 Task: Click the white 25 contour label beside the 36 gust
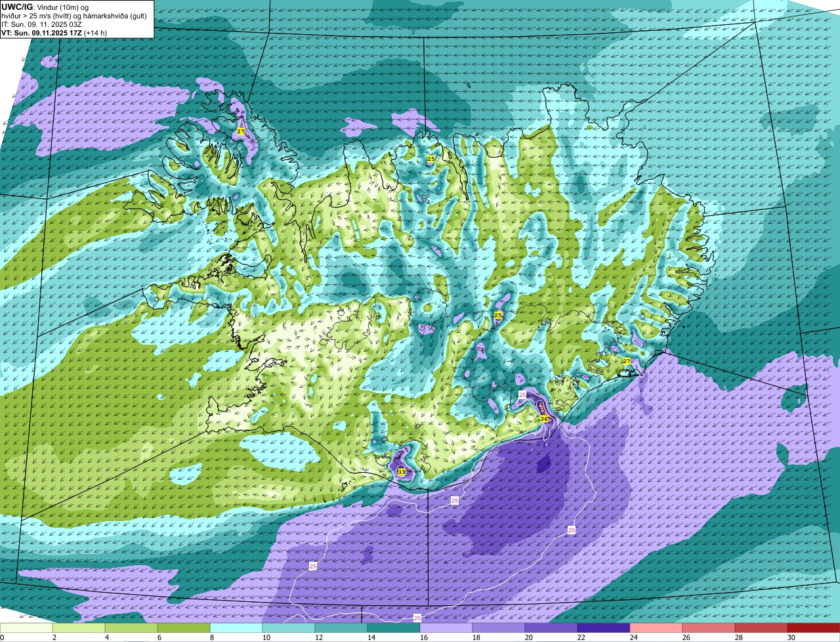pyautogui.click(x=522, y=395)
